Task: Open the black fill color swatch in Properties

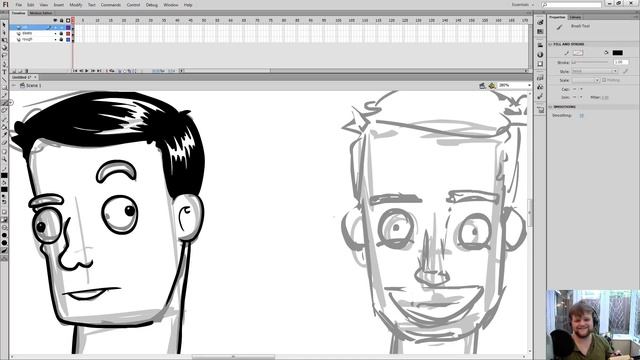Action: (618, 53)
